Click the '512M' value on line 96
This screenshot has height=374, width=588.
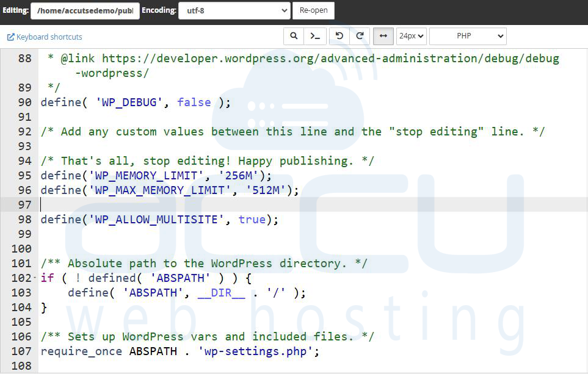click(x=266, y=190)
